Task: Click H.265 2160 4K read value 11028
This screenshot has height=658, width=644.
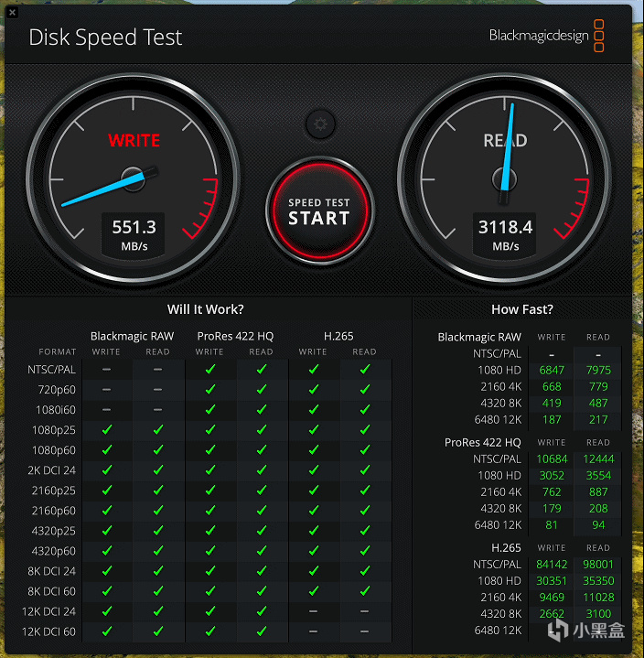Action: pos(598,598)
